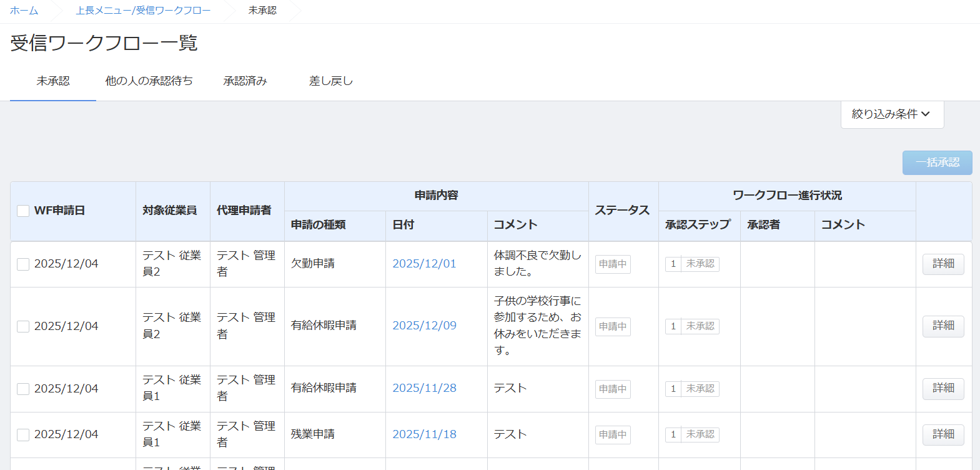Screen dimensions: 980x470
Task: Click the 2025/12/09 date link
Action: [424, 326]
